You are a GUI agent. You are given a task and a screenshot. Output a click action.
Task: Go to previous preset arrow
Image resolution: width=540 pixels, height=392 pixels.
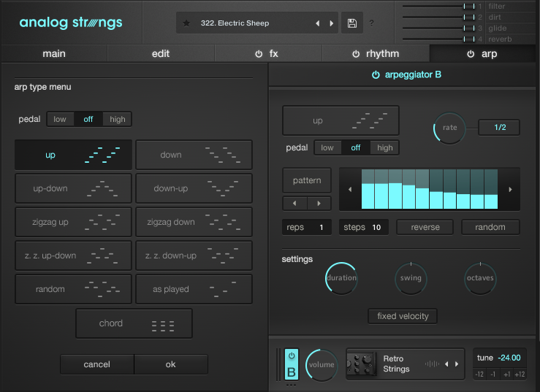click(x=318, y=23)
